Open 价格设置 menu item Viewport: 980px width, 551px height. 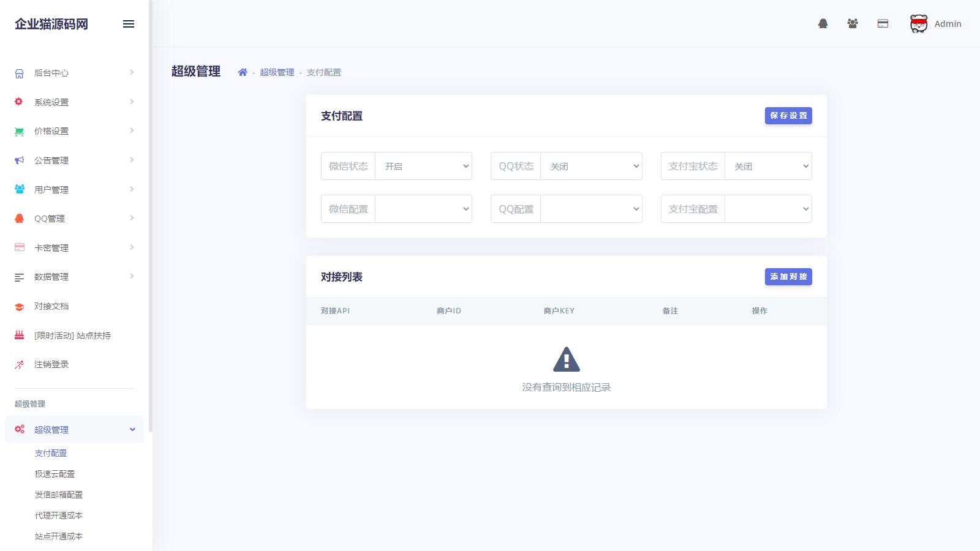tap(74, 131)
